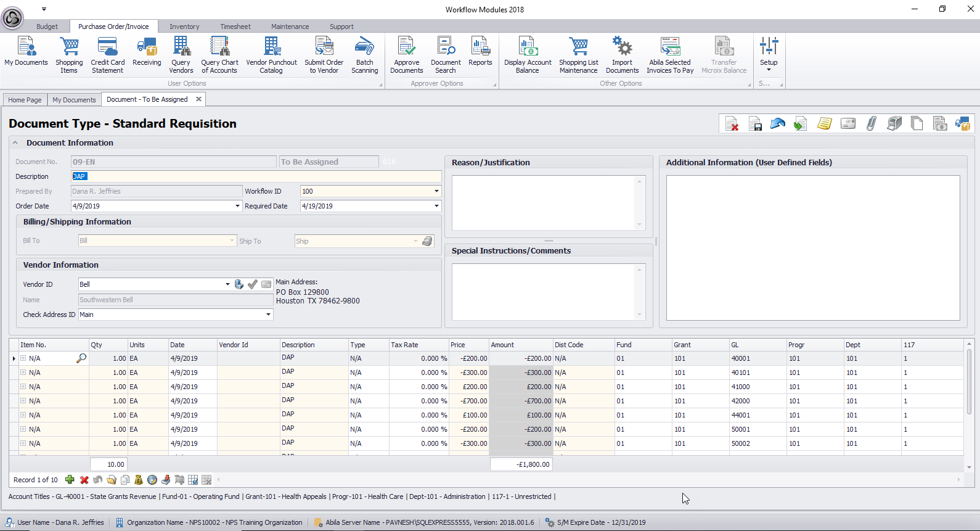Add a new line with green plus

(70, 480)
